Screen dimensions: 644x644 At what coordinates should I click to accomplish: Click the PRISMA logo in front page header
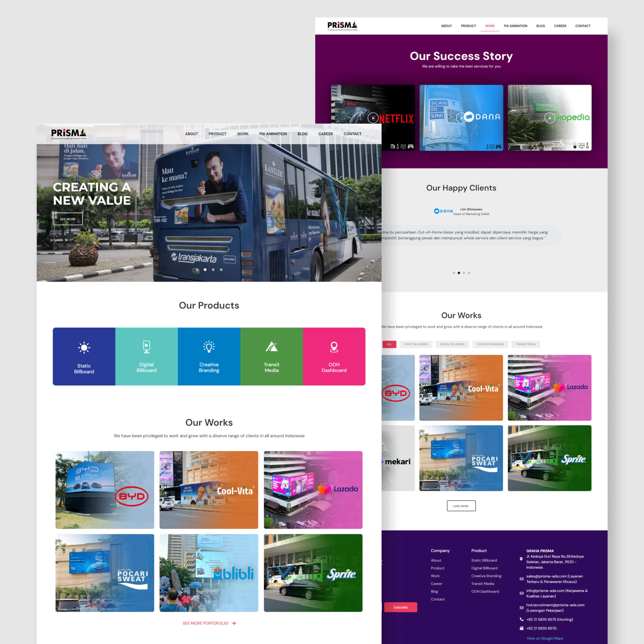(69, 134)
